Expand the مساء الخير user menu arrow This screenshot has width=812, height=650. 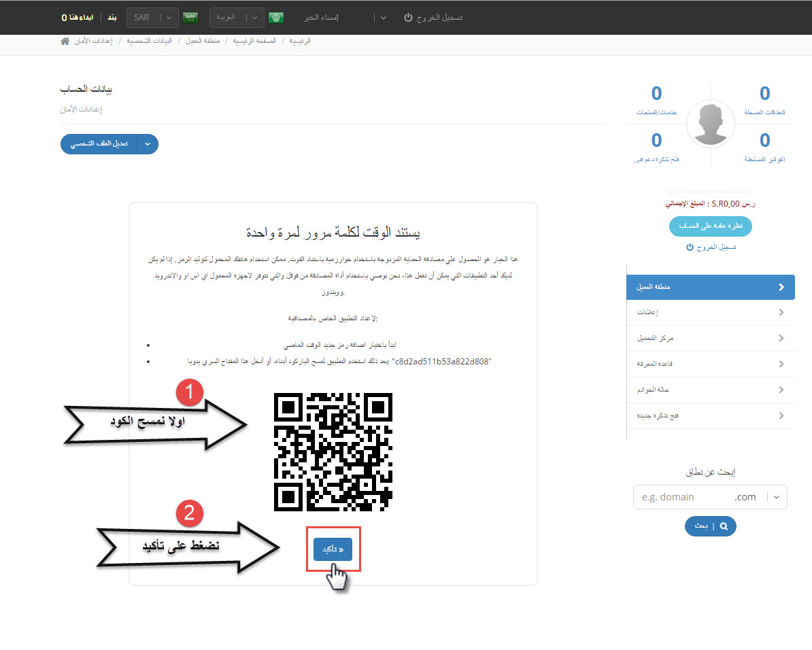pos(383,18)
